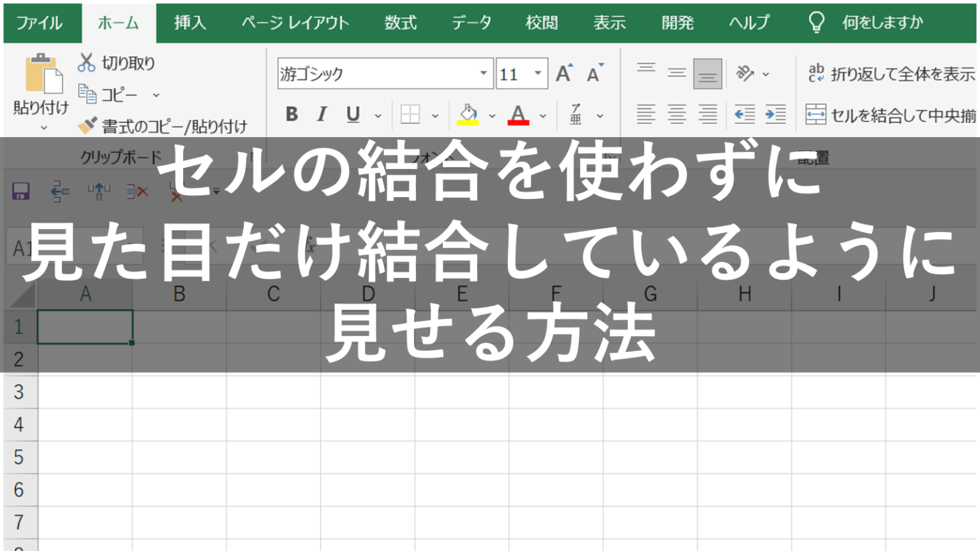Image resolution: width=980 pixels, height=551 pixels.
Task: Align text left icon
Action: 646,114
